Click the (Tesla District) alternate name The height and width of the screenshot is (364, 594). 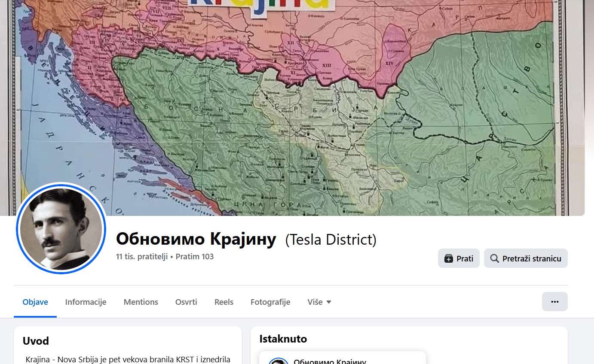331,240
